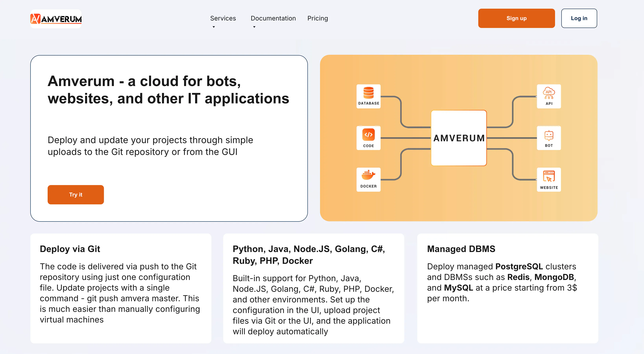Click the bold PostgreSQL text
This screenshot has height=354, width=644.
(519, 267)
